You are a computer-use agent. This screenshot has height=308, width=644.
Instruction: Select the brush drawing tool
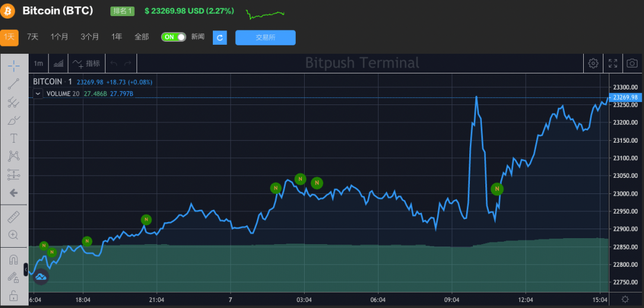click(x=14, y=120)
